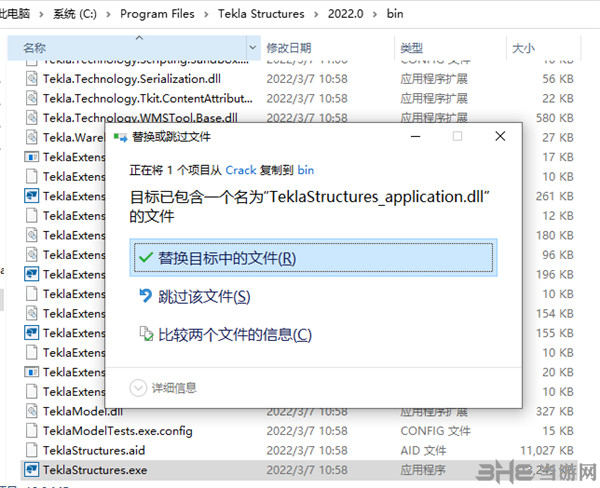The height and width of the screenshot is (488, 600).
Task: Navigate to 系统 (C:) drive in address bar
Action: pos(75,14)
